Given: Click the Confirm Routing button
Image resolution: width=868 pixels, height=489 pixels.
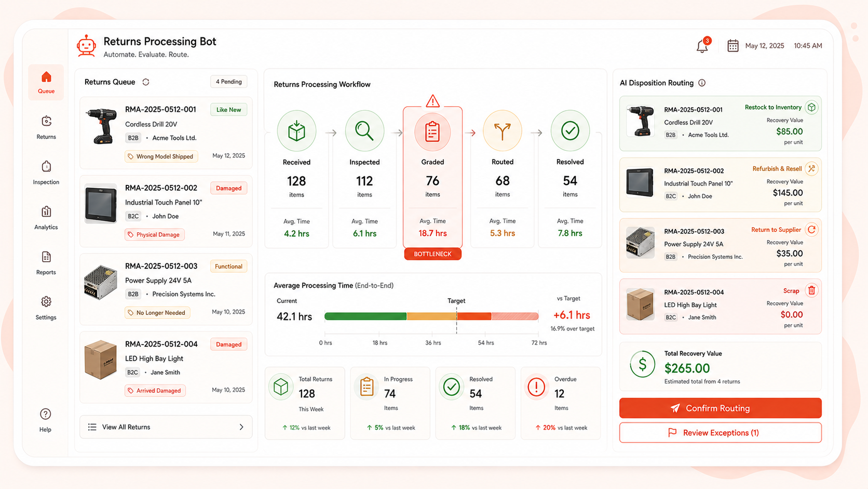Looking at the screenshot, I should pyautogui.click(x=720, y=408).
